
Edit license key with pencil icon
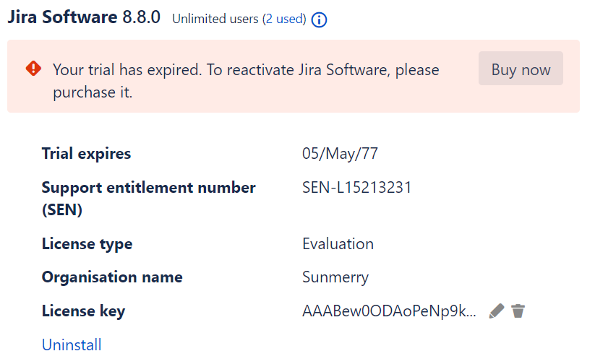point(497,311)
